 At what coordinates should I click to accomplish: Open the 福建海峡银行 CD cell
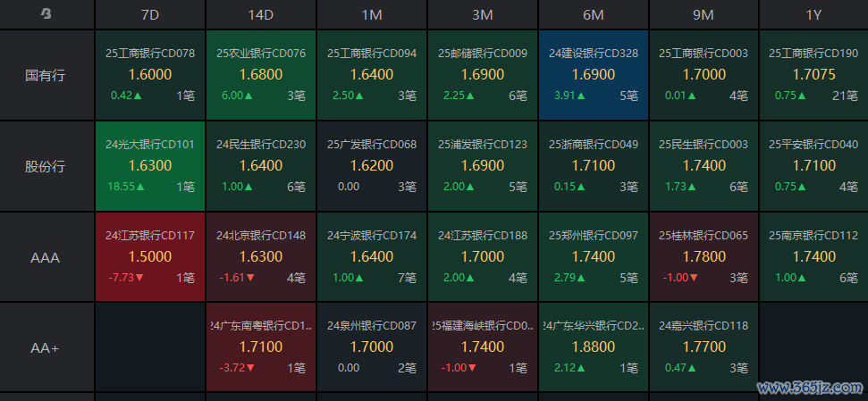point(482,347)
